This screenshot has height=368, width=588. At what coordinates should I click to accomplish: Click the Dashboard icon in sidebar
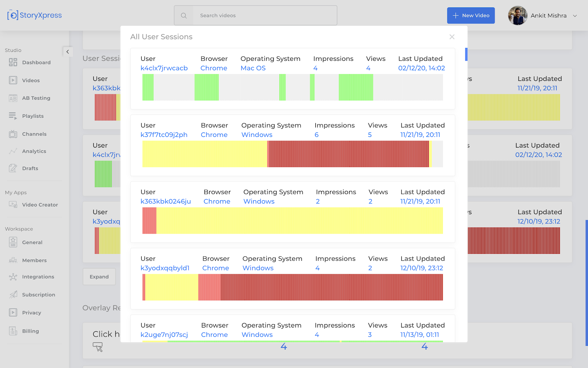click(x=13, y=62)
